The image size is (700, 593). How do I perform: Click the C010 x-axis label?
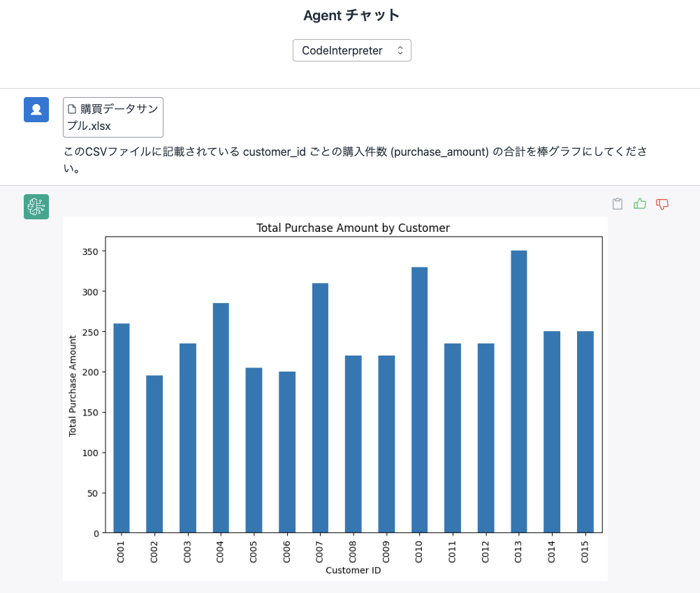418,552
